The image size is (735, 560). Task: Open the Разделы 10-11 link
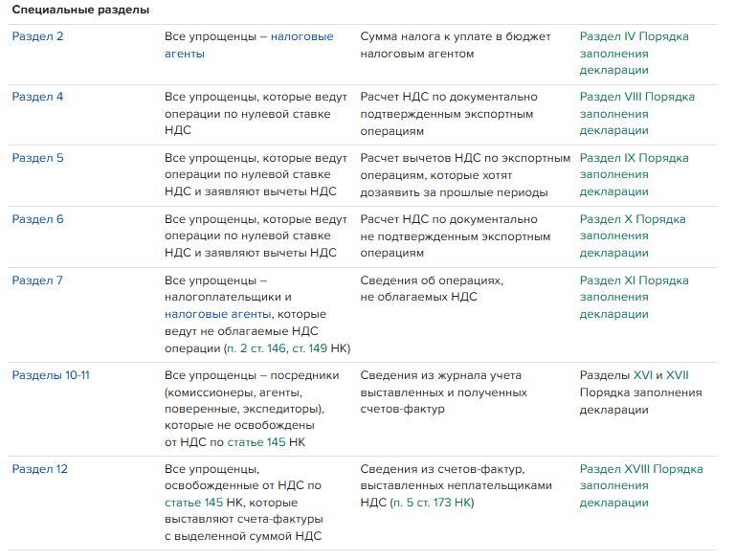51,375
